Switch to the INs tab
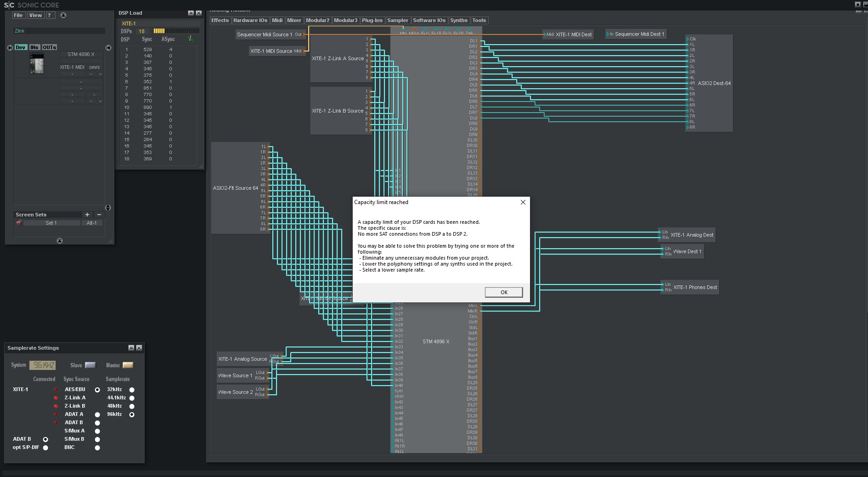The image size is (868, 477). click(34, 47)
